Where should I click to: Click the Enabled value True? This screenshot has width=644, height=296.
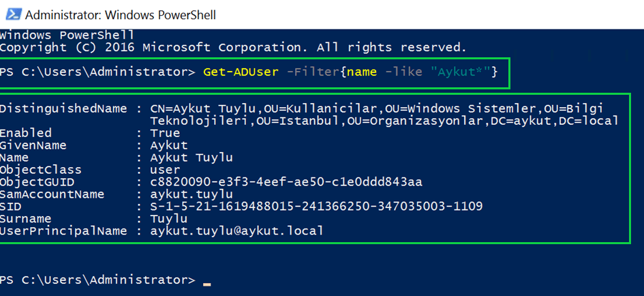tap(165, 133)
